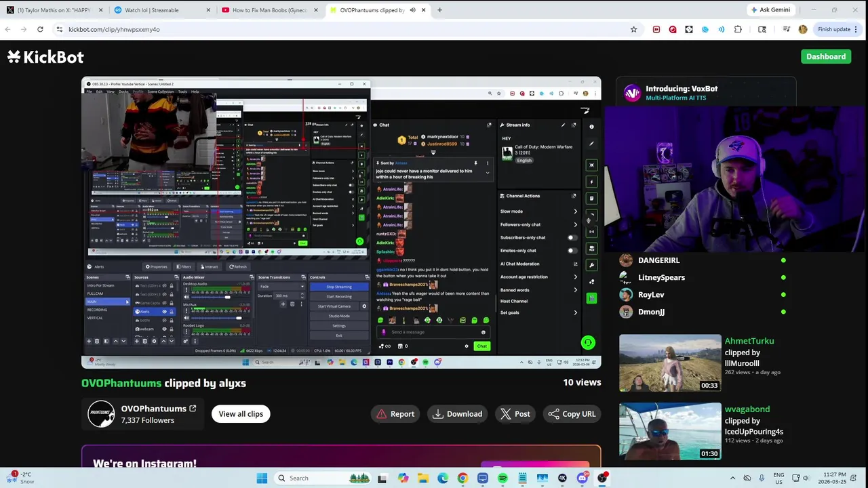Open the Chrome profile avatar
Screen dimensions: 868x488
(803, 29)
